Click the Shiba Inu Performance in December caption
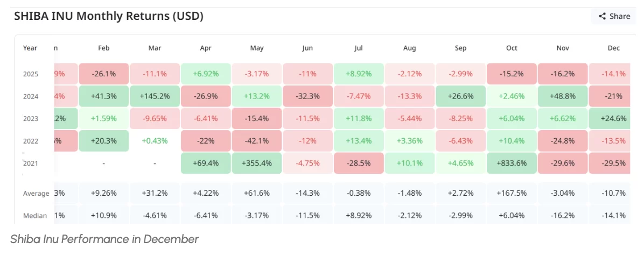The image size is (644, 256). 104,239
